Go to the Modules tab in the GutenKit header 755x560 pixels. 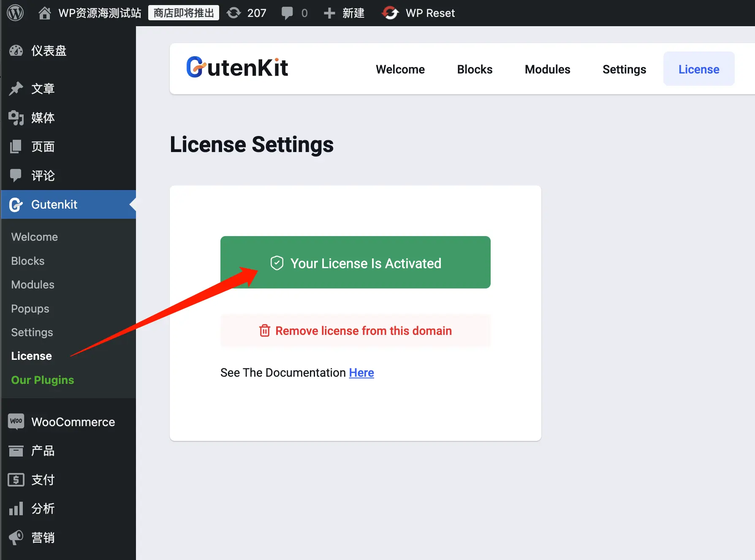(x=547, y=69)
